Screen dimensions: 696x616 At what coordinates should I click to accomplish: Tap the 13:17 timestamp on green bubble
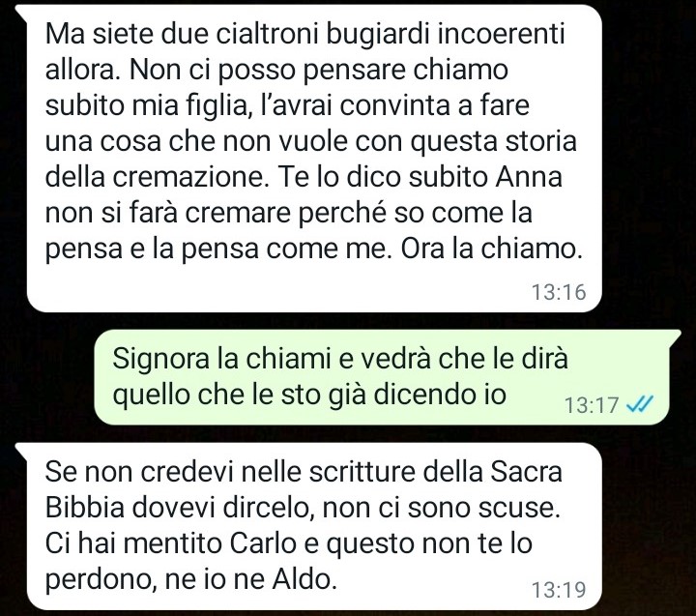(592, 405)
